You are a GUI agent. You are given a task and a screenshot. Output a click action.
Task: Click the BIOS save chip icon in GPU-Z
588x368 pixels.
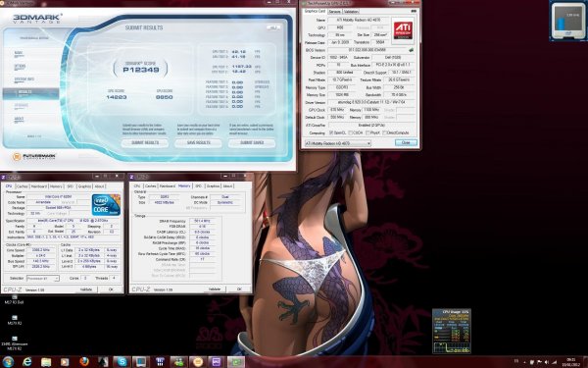412,50
